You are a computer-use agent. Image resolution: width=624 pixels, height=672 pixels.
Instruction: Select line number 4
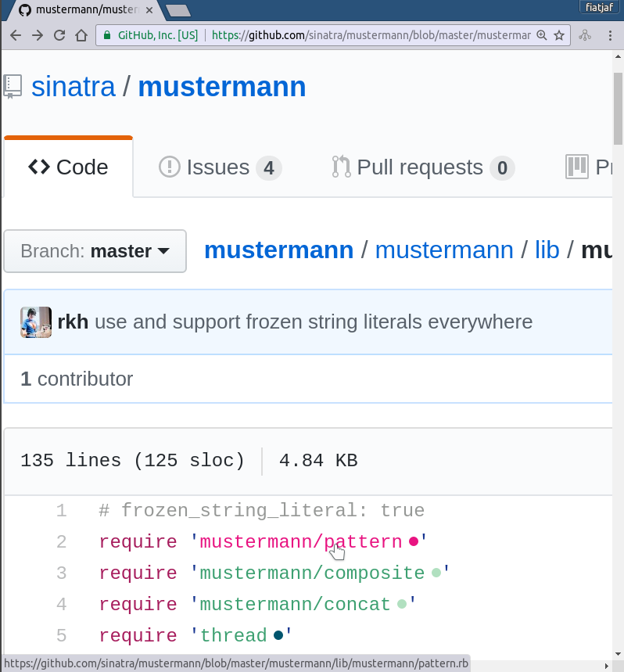61,604
